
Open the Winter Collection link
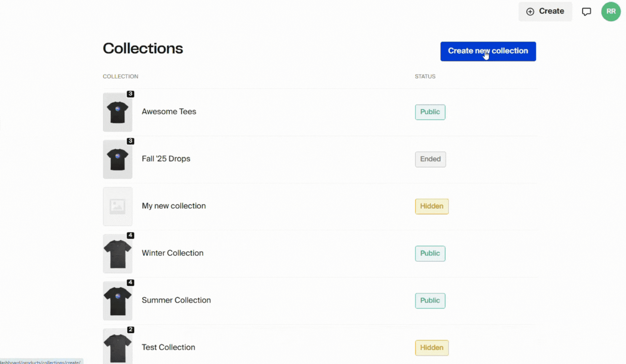pyautogui.click(x=172, y=253)
